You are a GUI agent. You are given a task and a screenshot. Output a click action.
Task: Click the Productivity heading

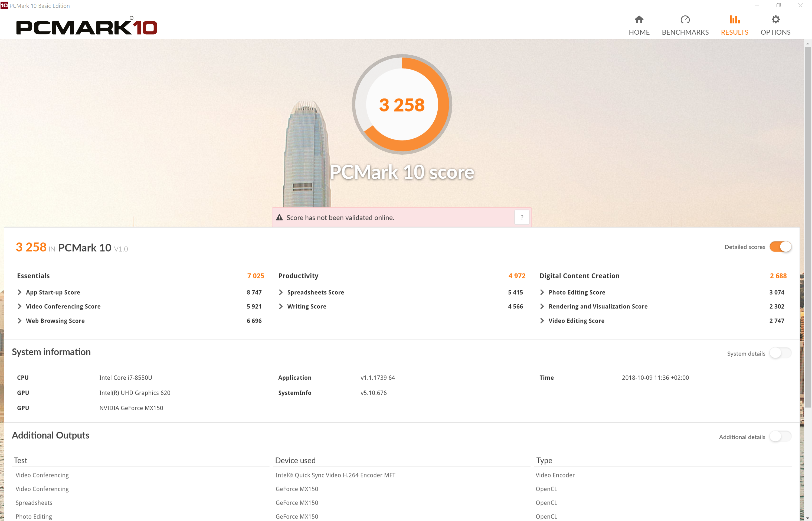click(298, 276)
